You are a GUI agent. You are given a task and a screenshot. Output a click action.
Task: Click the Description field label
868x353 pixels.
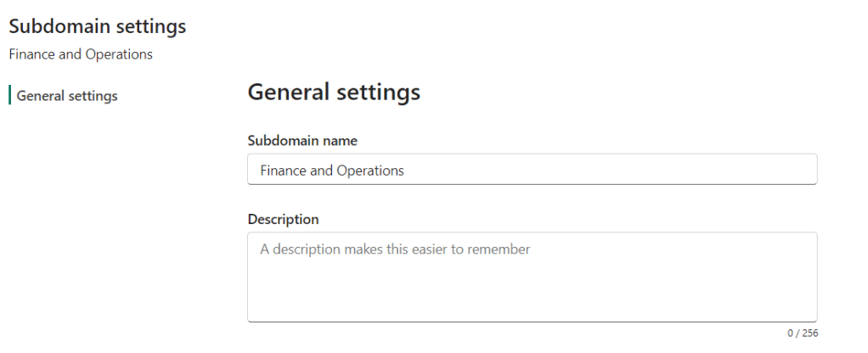point(283,219)
